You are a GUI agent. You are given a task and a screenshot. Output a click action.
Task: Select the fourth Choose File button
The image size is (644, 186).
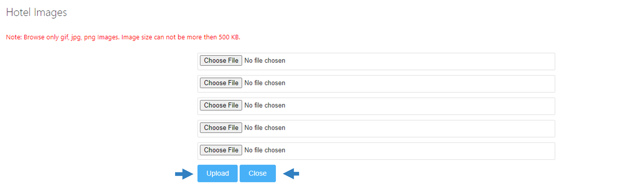tap(221, 128)
